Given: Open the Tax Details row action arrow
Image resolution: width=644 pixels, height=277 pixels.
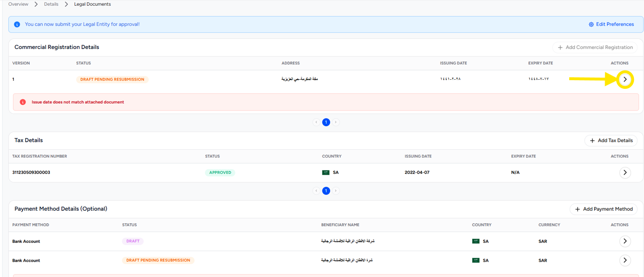Looking at the screenshot, I should 625,172.
